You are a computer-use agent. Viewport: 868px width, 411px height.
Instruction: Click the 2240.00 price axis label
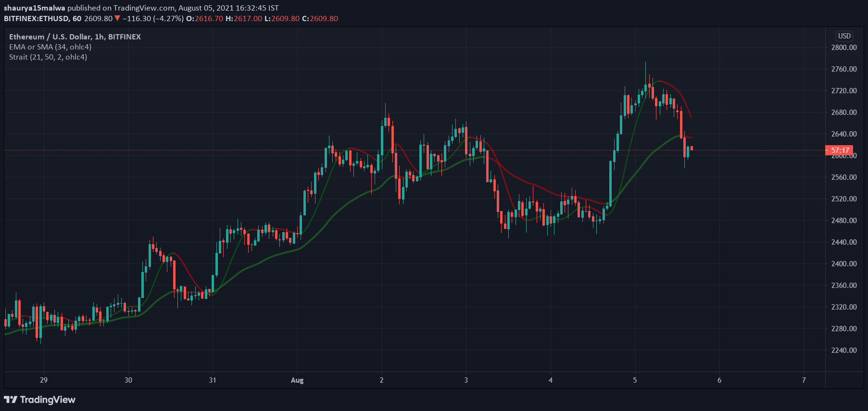pos(844,350)
